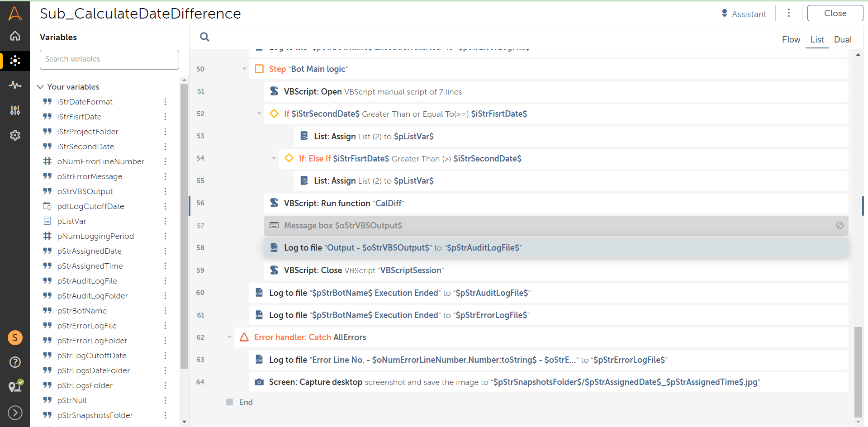Collapse the Step "Bot Main logic" block

[x=244, y=69]
